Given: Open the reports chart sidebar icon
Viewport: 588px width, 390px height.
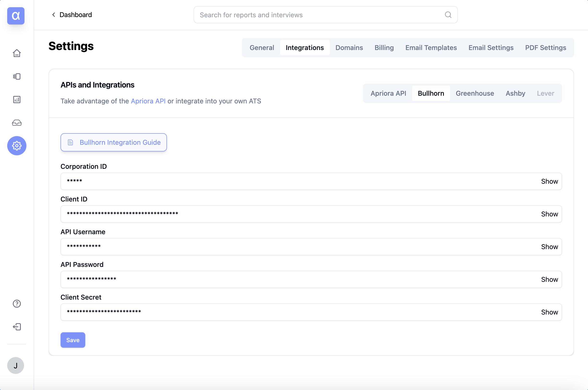Looking at the screenshot, I should (x=17, y=100).
